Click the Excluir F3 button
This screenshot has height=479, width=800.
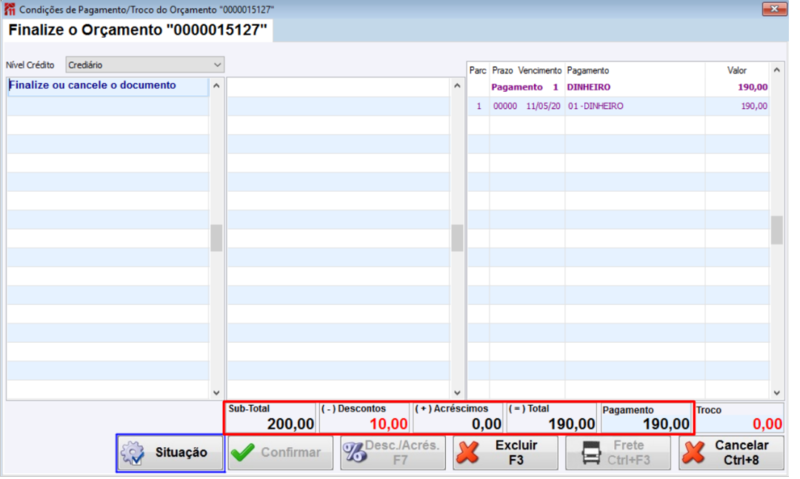505,452
